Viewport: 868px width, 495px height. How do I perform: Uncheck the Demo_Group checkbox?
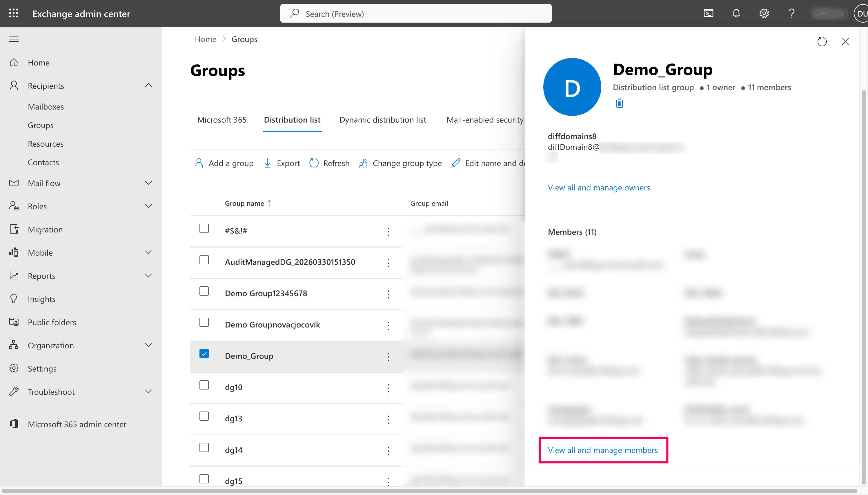coord(204,354)
